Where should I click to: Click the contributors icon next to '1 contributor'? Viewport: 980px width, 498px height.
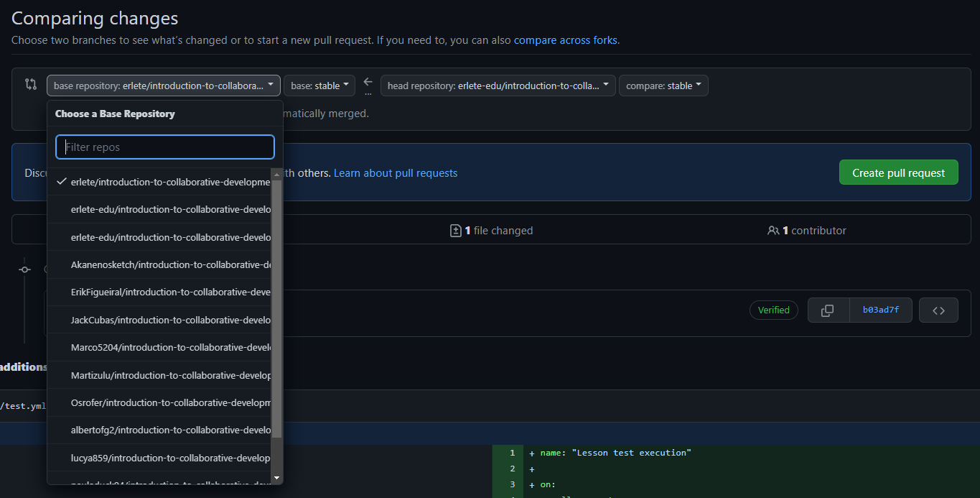(x=773, y=230)
